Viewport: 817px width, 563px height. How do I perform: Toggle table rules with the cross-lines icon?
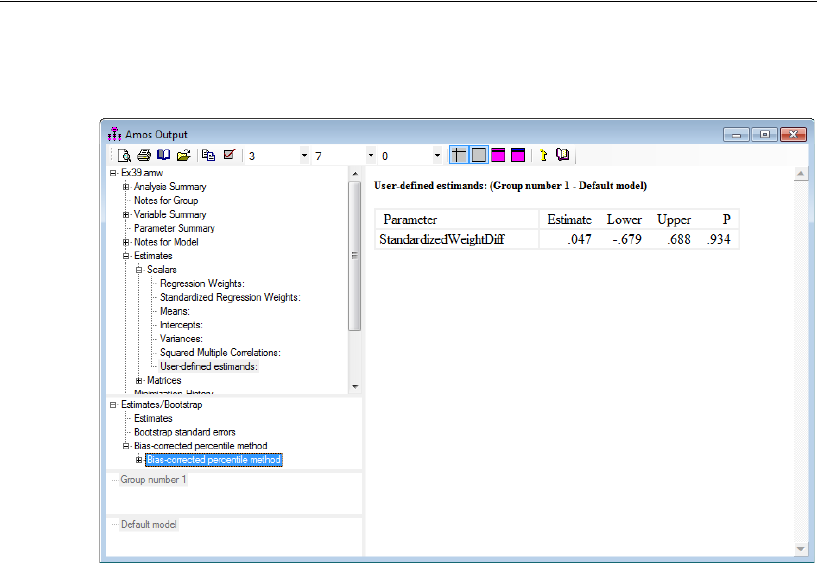pyautogui.click(x=459, y=155)
